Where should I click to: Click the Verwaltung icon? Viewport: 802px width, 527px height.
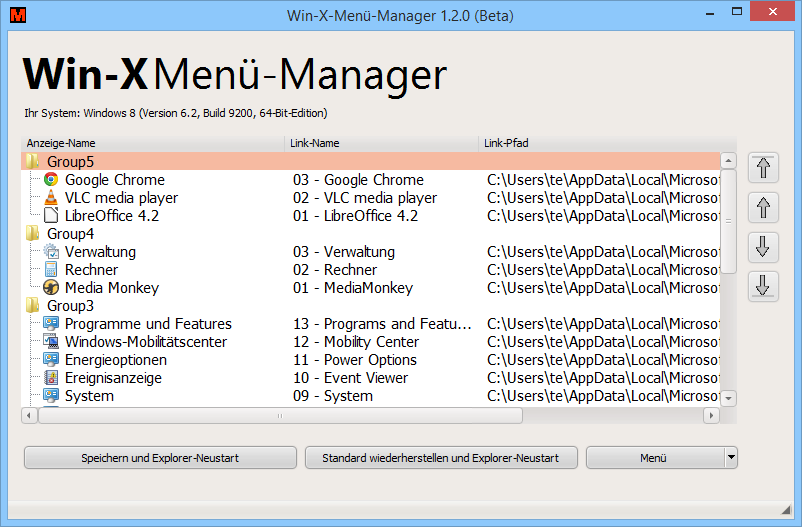[x=51, y=252]
